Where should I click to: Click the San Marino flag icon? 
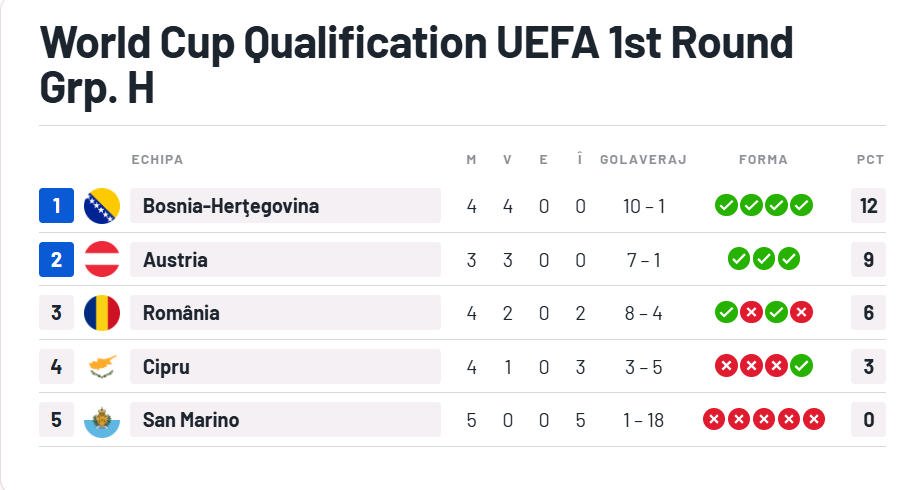[x=102, y=420]
